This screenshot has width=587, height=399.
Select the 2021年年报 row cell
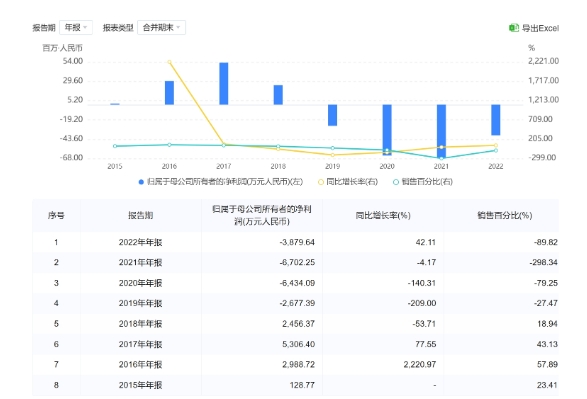[140, 262]
